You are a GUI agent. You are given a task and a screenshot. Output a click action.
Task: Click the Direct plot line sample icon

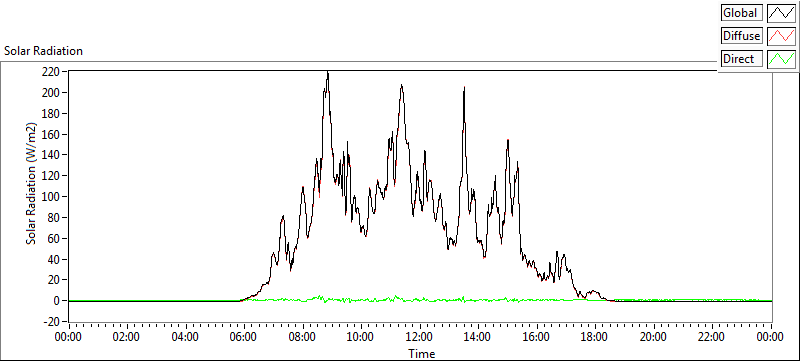[x=781, y=59]
